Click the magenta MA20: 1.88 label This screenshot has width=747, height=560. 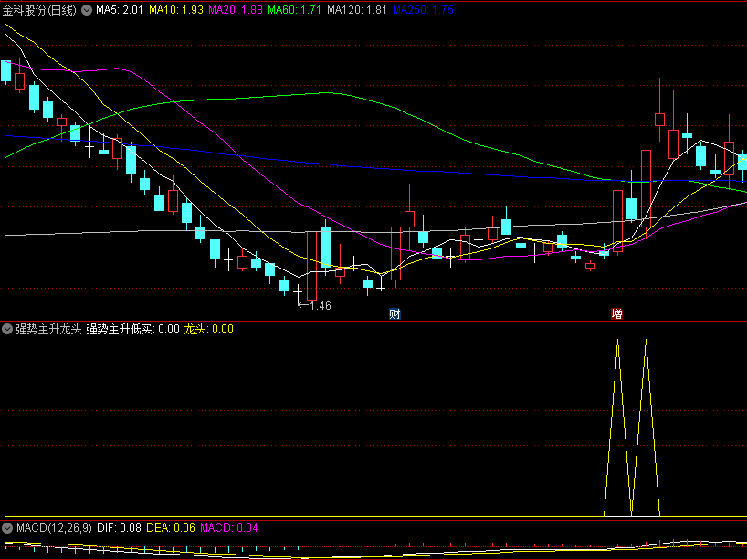pos(236,10)
